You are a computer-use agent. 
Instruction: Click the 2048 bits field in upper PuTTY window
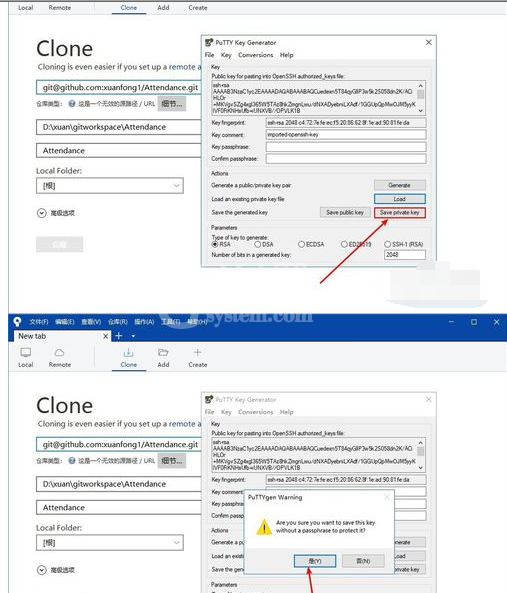[405, 255]
